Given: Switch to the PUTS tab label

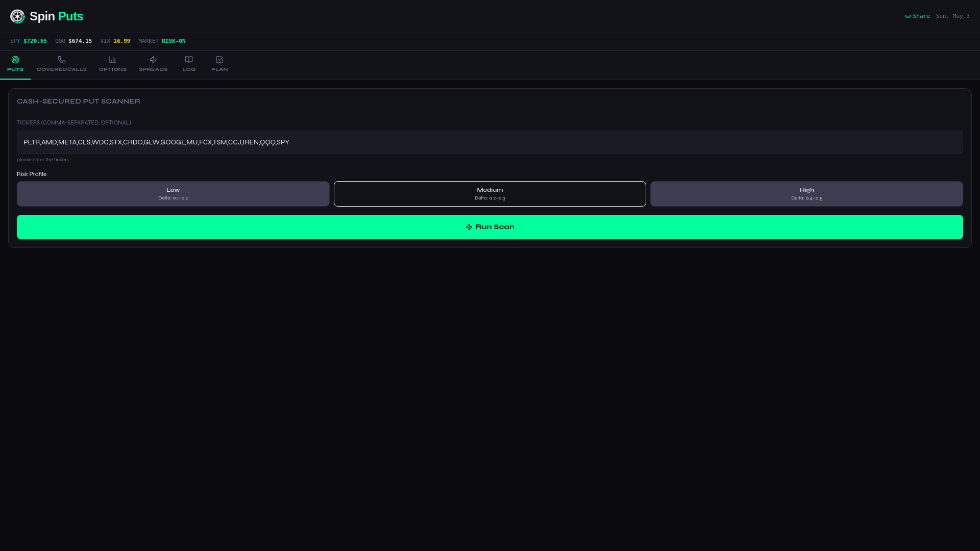Looking at the screenshot, I should [x=15, y=69].
